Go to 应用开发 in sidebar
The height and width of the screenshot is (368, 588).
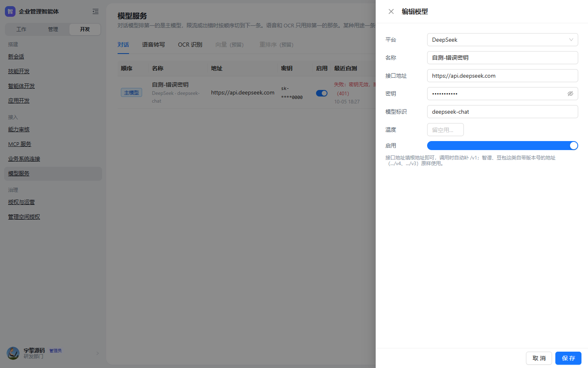(19, 101)
